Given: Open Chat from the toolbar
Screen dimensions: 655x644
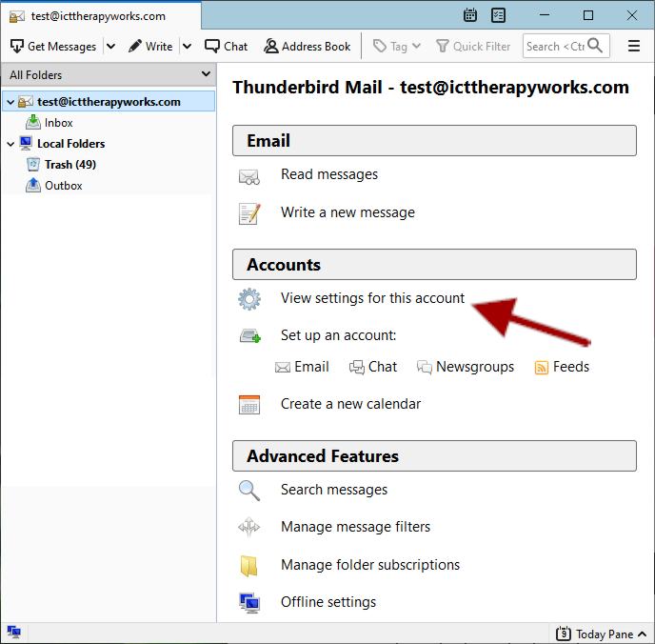Looking at the screenshot, I should pyautogui.click(x=226, y=46).
